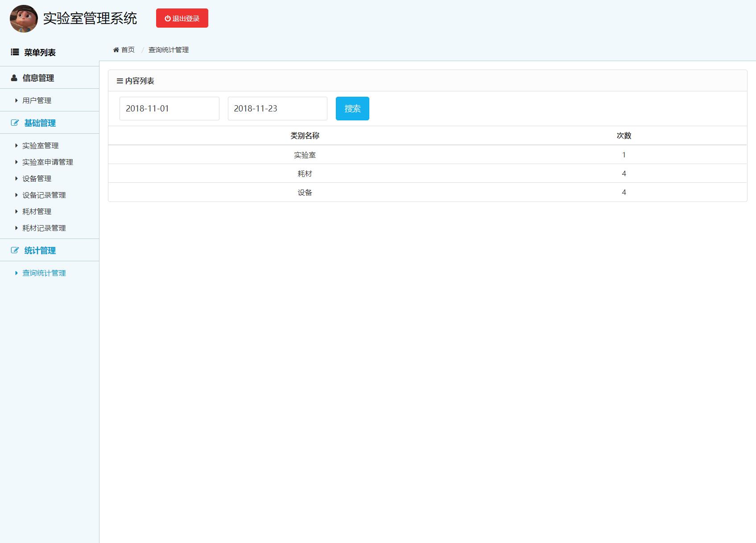
Task: Click the edit icon beside 统计管理
Action: [15, 250]
